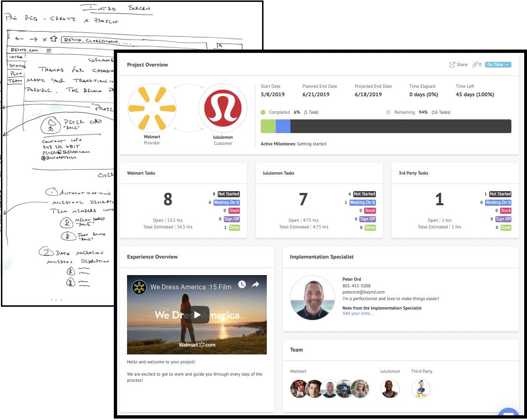Viewport: 527px width, 420px height.
Task: Click the sketched browser back arrow
Action: coord(19,39)
